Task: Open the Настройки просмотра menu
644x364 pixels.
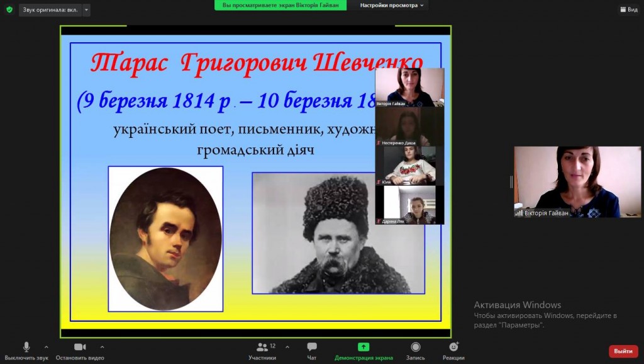Action: pyautogui.click(x=392, y=5)
